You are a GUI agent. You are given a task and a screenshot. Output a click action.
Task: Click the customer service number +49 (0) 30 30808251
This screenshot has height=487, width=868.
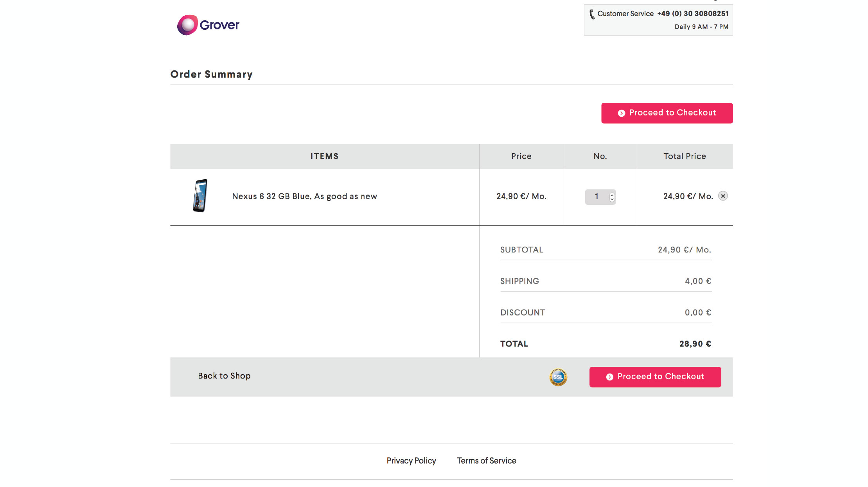(x=693, y=14)
